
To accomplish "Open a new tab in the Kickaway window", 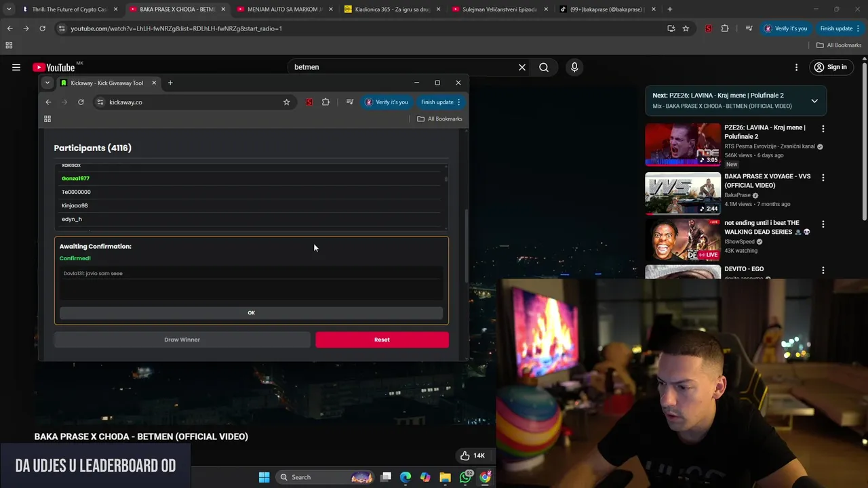I will point(170,83).
